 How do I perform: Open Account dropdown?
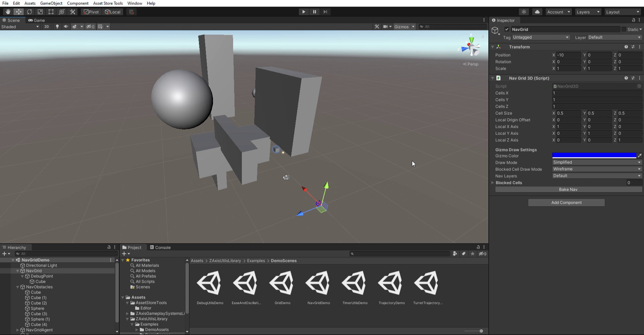click(558, 12)
